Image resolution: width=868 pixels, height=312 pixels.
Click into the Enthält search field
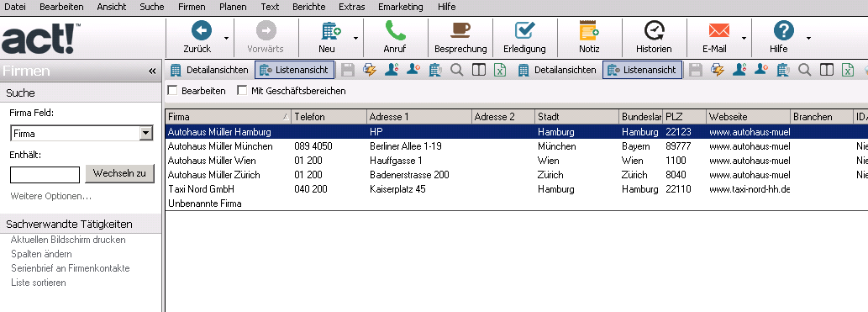pyautogui.click(x=45, y=175)
